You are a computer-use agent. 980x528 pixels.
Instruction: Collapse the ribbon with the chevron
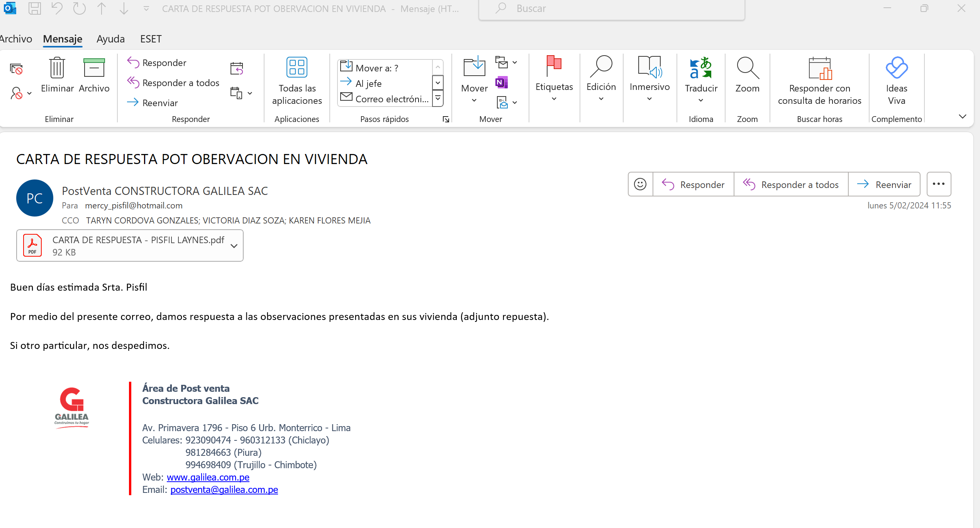(963, 116)
